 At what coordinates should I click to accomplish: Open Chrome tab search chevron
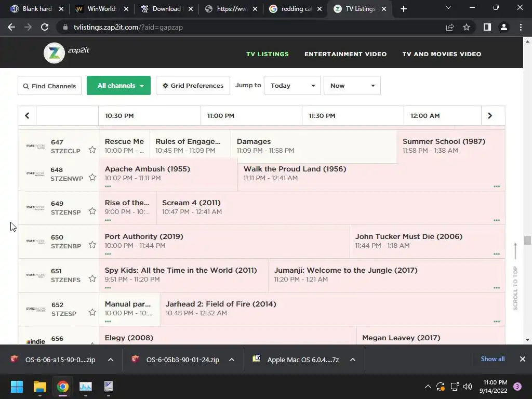448,7
